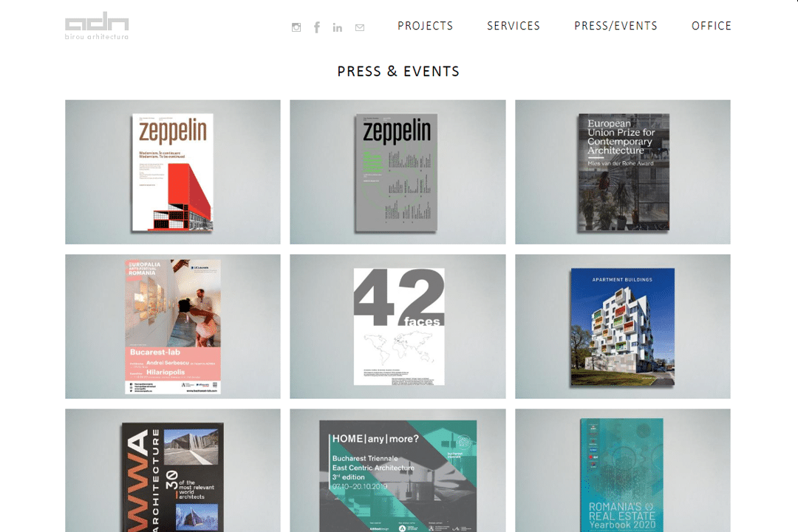Viewport: 798px width, 532px height.
Task: Open the Projects menu item
Action: (426, 26)
